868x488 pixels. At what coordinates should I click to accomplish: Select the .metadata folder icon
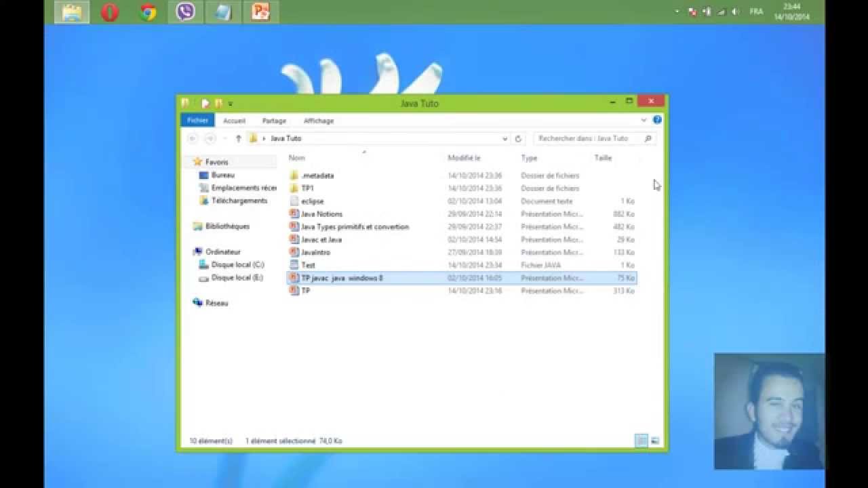click(294, 176)
